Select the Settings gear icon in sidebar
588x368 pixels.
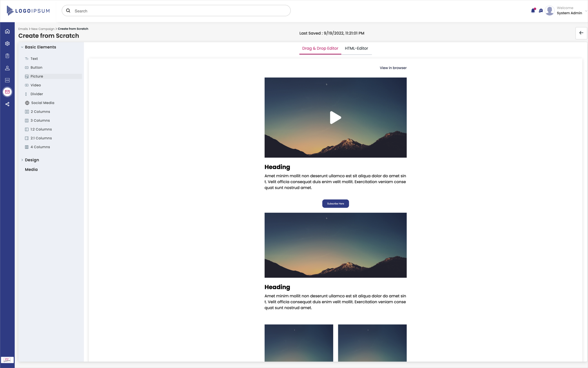[7, 44]
